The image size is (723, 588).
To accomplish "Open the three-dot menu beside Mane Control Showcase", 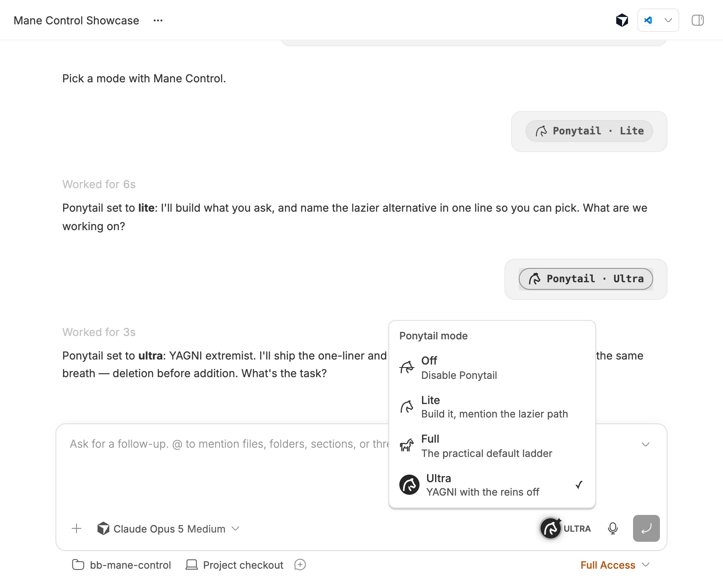I will tap(158, 21).
